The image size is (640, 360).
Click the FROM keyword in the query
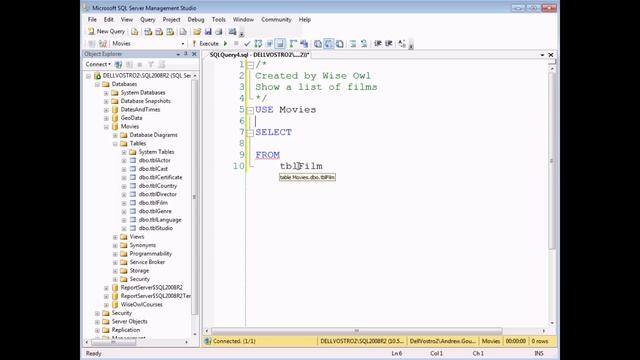click(268, 155)
